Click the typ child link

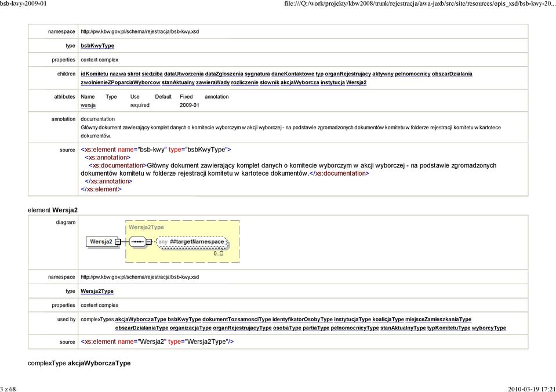coord(319,74)
